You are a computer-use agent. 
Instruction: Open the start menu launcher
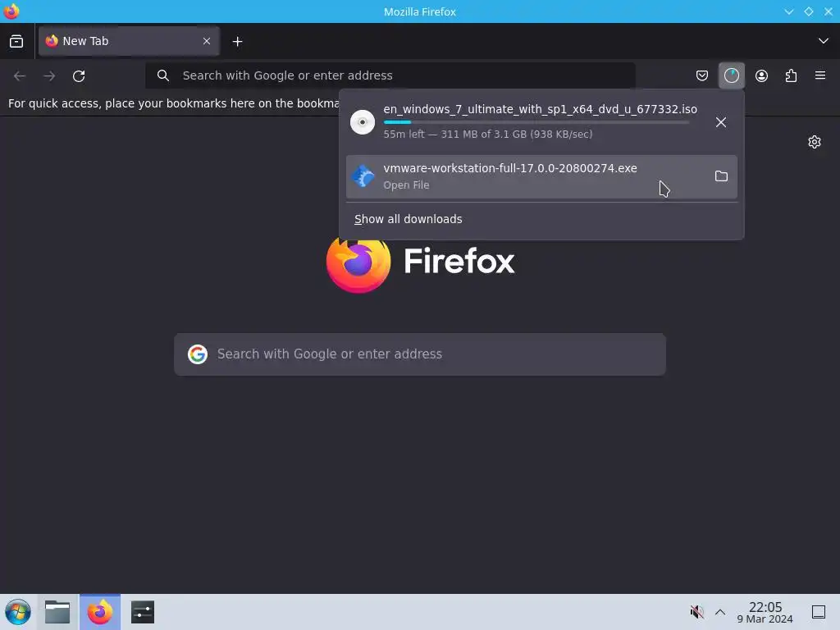18,612
